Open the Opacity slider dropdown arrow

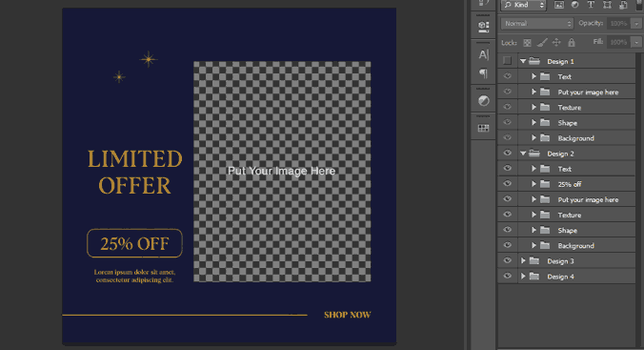pyautogui.click(x=636, y=24)
